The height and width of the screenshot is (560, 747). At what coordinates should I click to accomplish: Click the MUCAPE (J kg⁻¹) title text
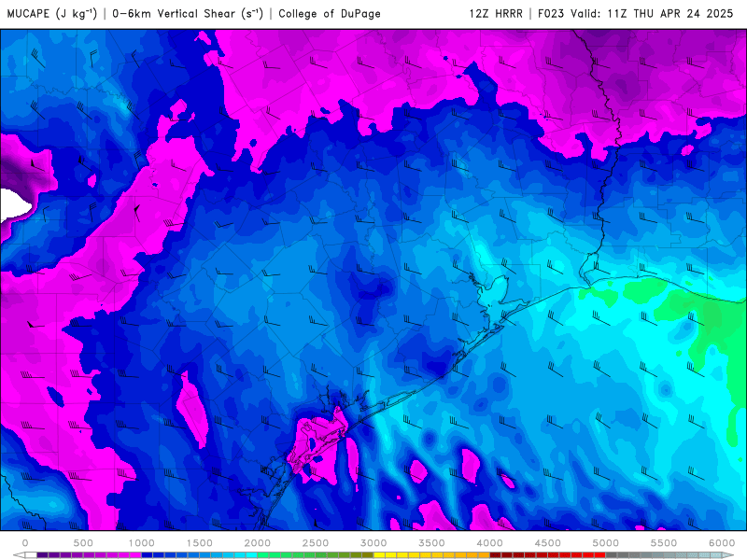click(x=52, y=13)
